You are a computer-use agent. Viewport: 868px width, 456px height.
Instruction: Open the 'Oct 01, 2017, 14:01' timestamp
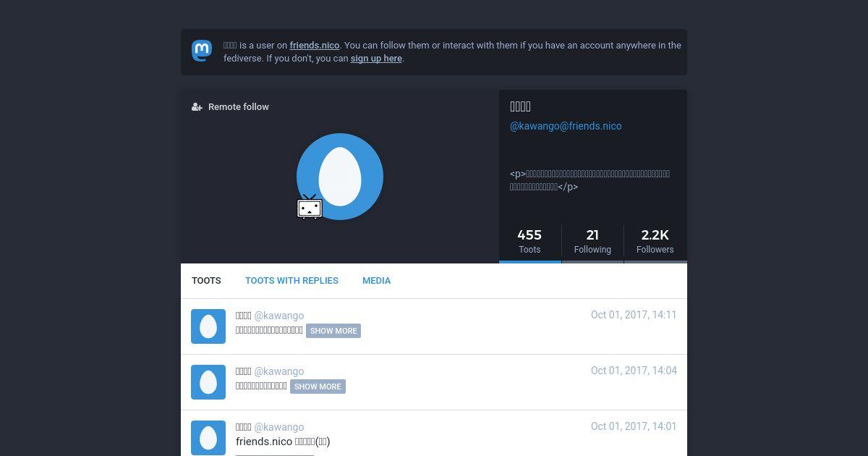pos(634,426)
